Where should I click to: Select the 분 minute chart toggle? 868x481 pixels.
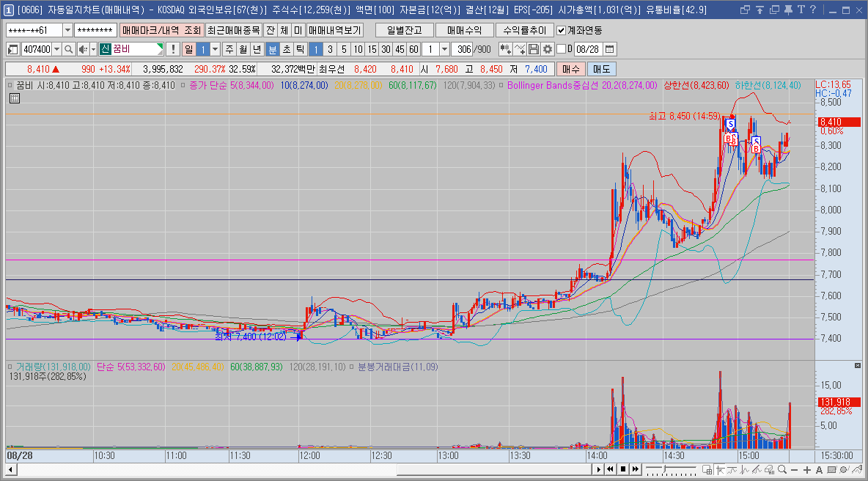pyautogui.click(x=273, y=49)
